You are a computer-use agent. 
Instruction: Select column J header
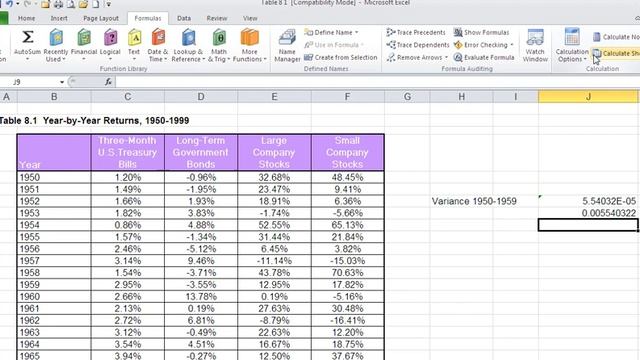[588, 97]
